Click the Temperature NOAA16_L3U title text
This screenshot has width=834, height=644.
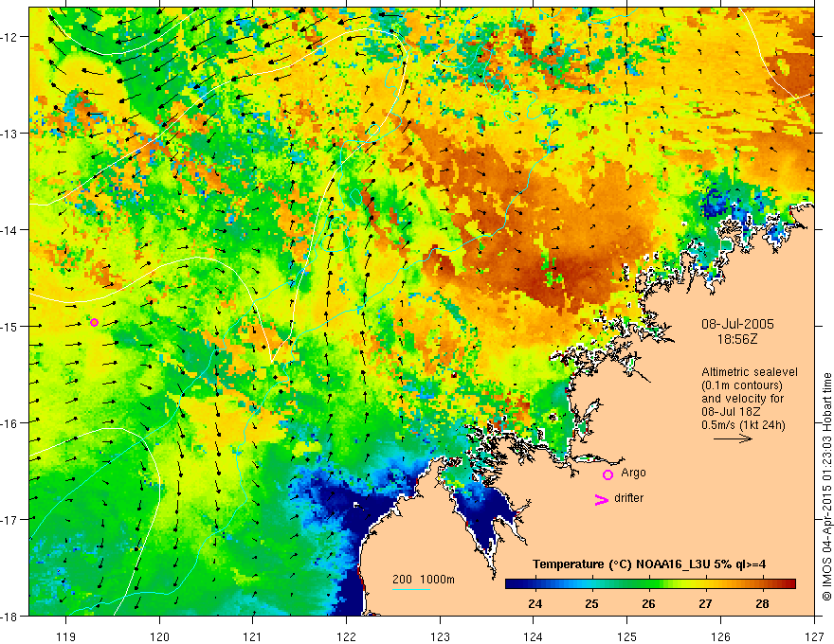coord(649,563)
